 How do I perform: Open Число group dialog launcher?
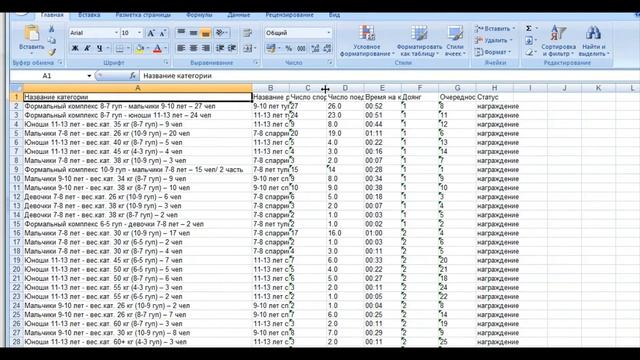pos(330,62)
